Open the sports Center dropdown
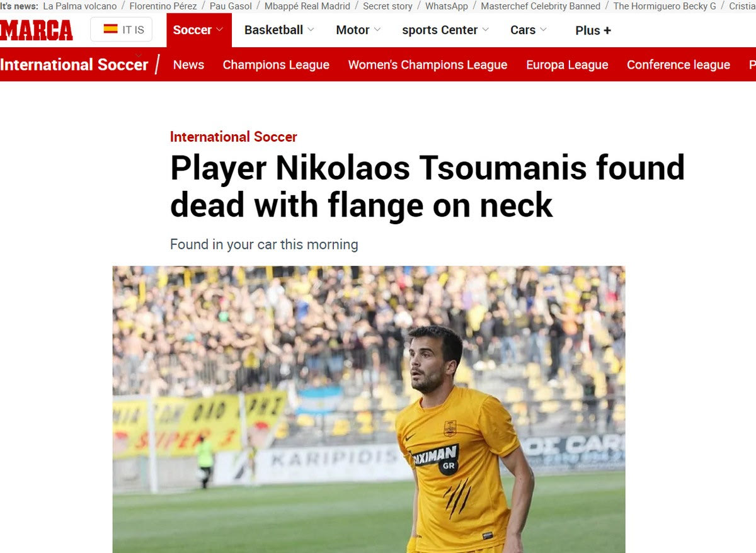 point(445,30)
